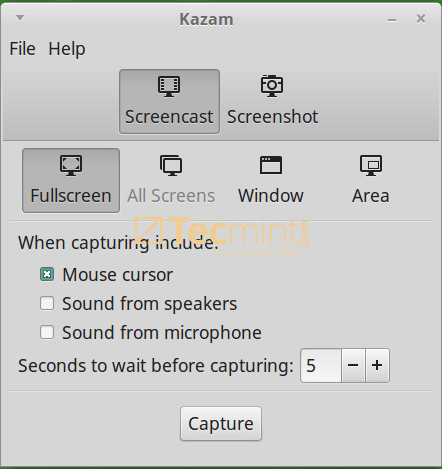
Task: Open the title bar window menu arrow
Action: click(20, 18)
